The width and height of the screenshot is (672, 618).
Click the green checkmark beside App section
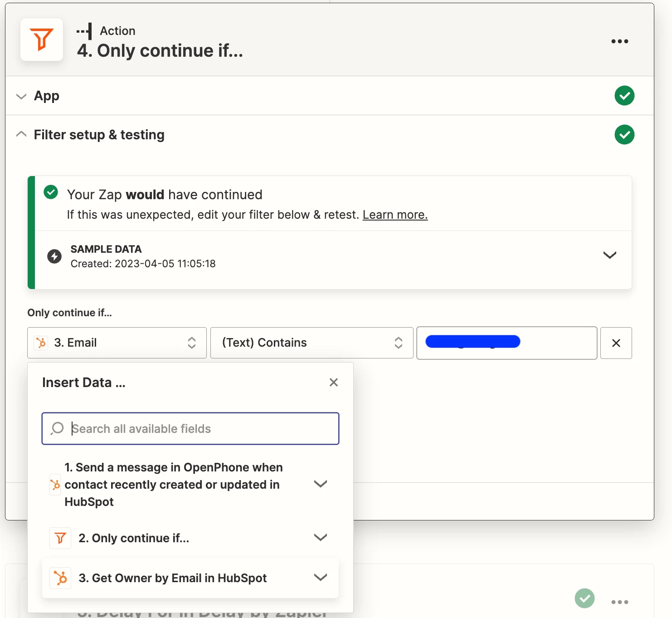tap(624, 96)
